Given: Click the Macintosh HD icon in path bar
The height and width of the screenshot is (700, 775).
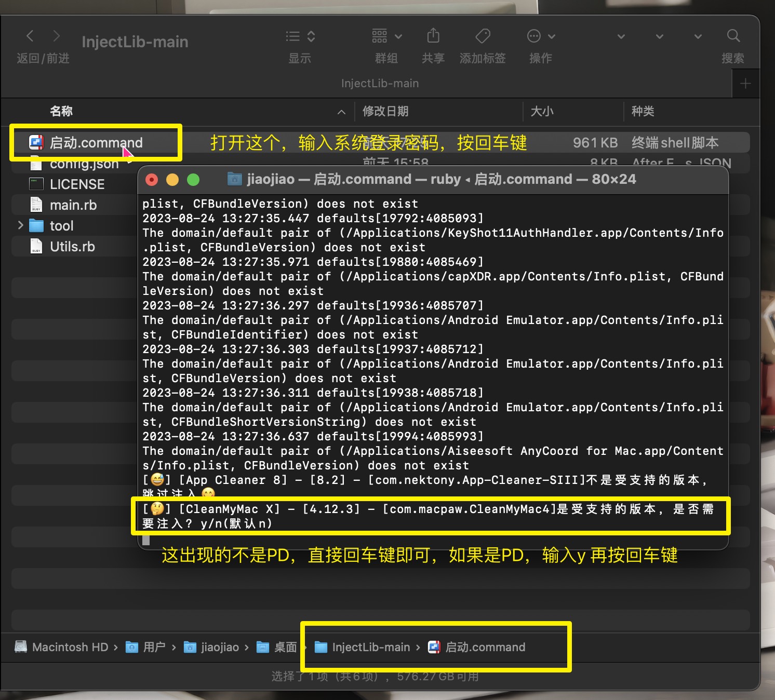Looking at the screenshot, I should coord(21,647).
